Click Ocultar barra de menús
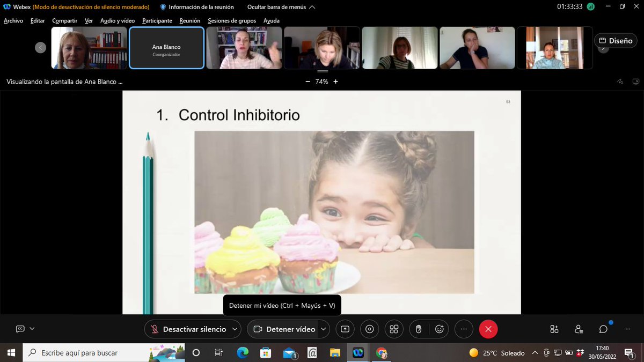Image resolution: width=644 pixels, height=362 pixels. click(277, 7)
